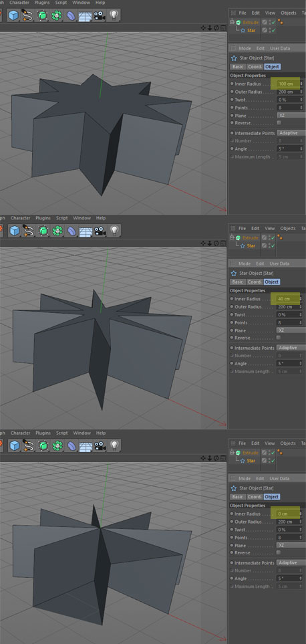Select spline pen icon in 100 cm screenshot
This screenshot has height=644, width=306.
click(27, 15)
